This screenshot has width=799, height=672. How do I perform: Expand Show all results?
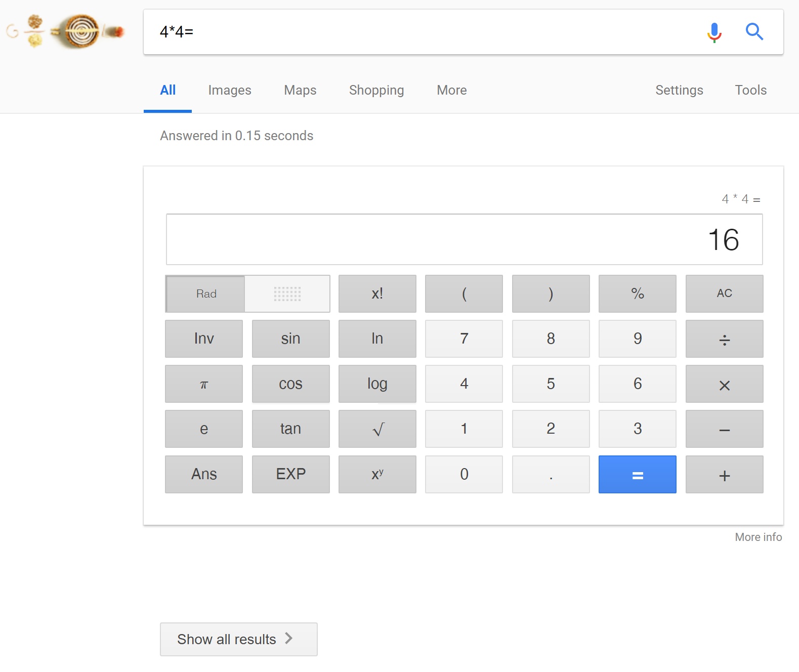click(x=238, y=639)
